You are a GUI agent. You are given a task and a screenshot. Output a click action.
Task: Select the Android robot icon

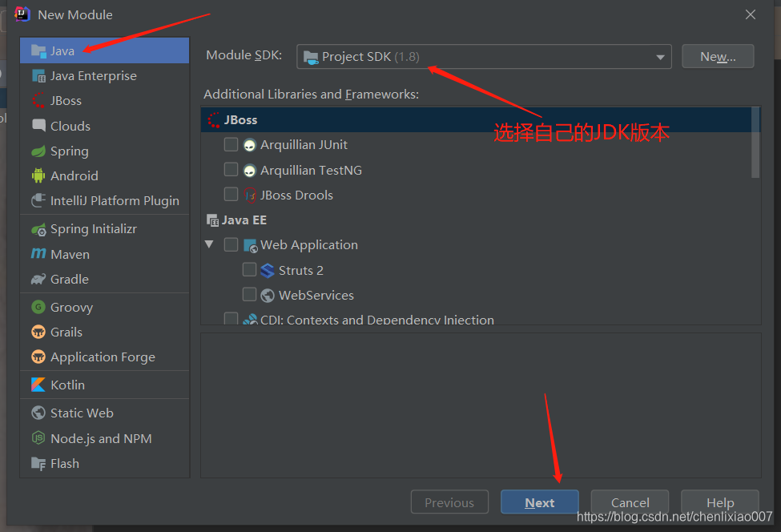[38, 175]
